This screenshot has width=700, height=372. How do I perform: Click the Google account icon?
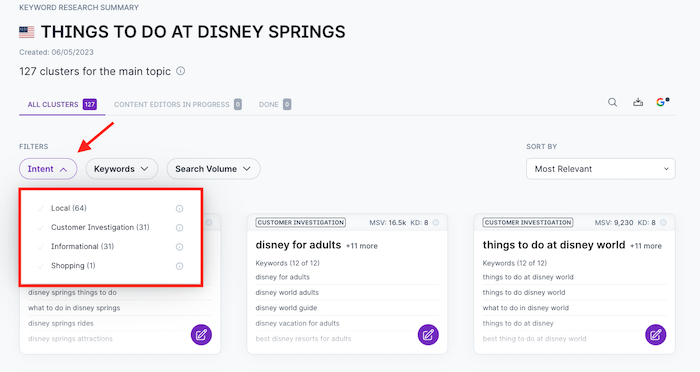click(662, 102)
